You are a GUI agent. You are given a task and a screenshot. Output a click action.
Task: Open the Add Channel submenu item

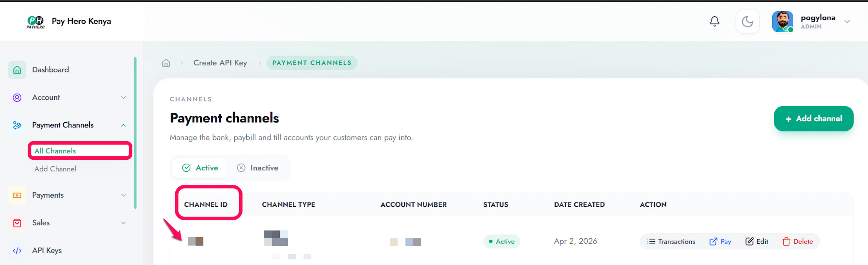[x=55, y=169]
